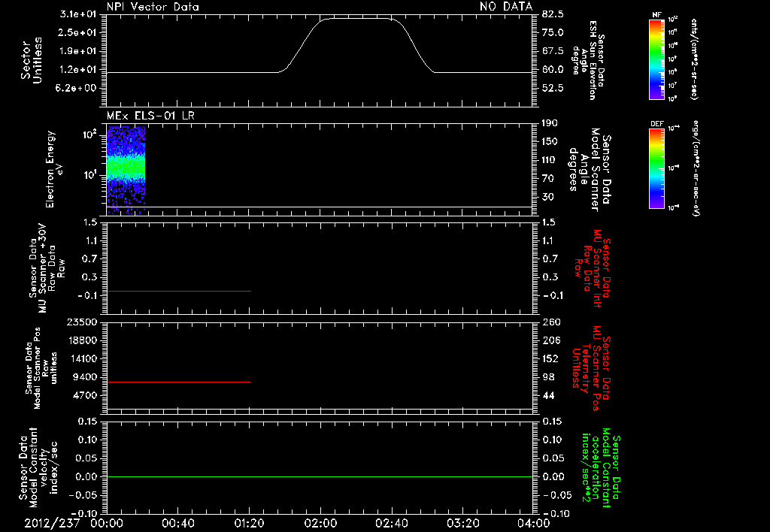
Task: Select the 190 scanner angle tick
Action: pyautogui.click(x=550, y=123)
